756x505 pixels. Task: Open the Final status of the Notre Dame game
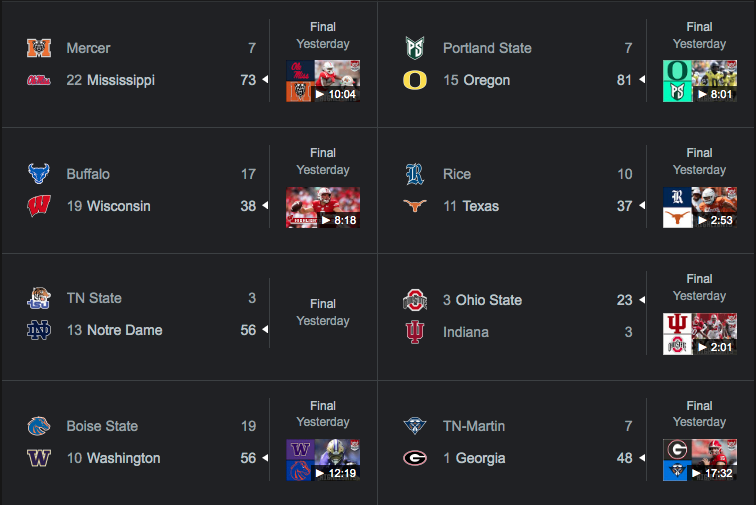tap(323, 303)
